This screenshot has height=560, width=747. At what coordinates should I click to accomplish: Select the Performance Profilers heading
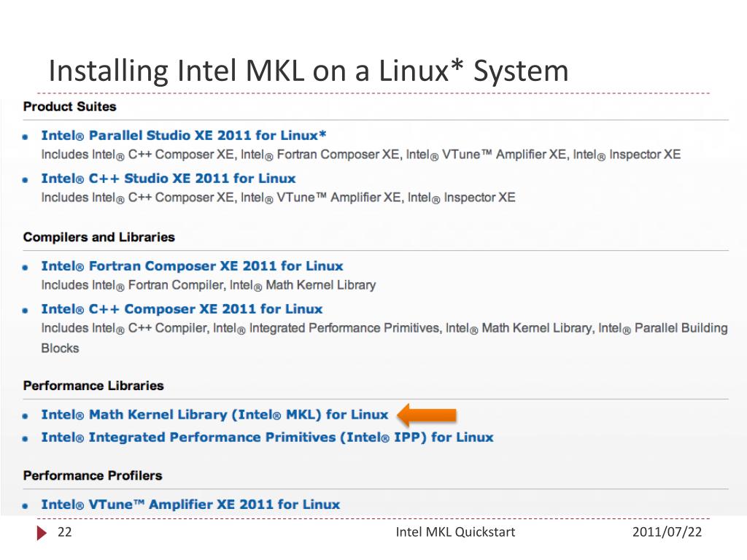pos(93,475)
